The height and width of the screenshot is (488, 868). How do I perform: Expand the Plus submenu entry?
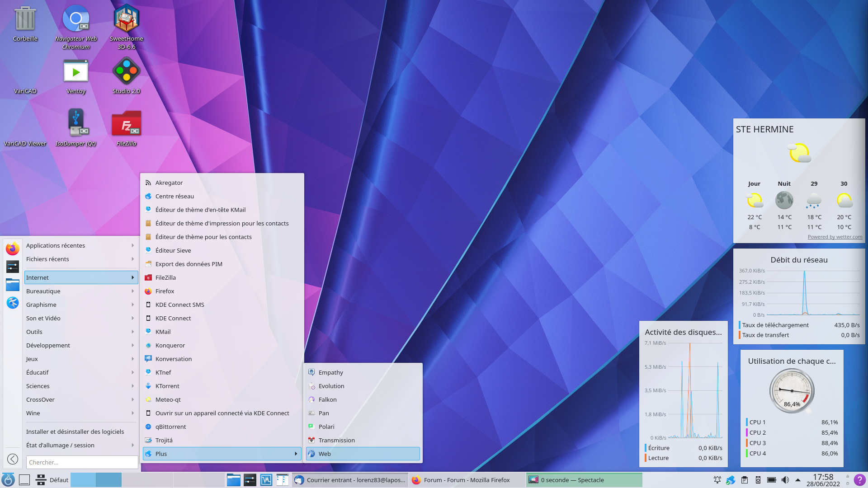pos(222,454)
